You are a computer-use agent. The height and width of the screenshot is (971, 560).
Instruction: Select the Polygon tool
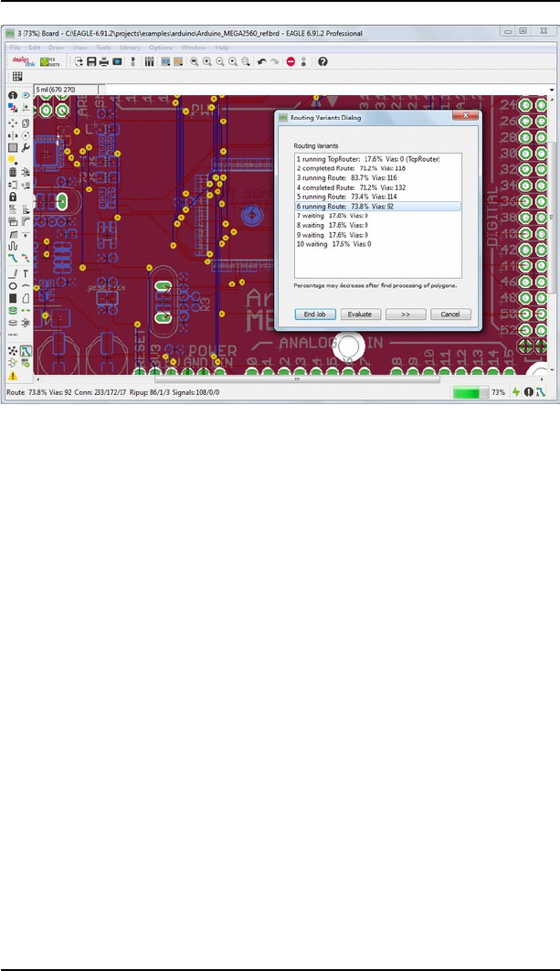point(26,298)
